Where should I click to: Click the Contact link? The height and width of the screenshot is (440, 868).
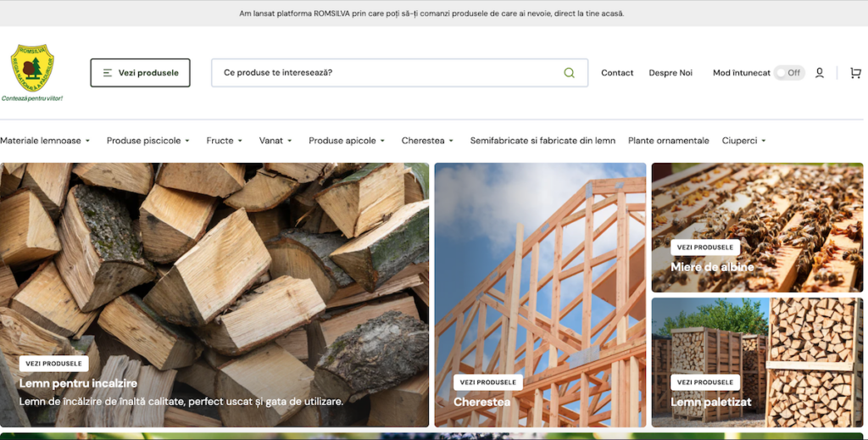[617, 73]
